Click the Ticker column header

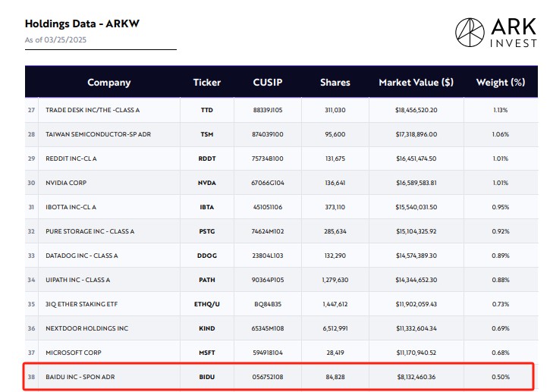tap(207, 83)
